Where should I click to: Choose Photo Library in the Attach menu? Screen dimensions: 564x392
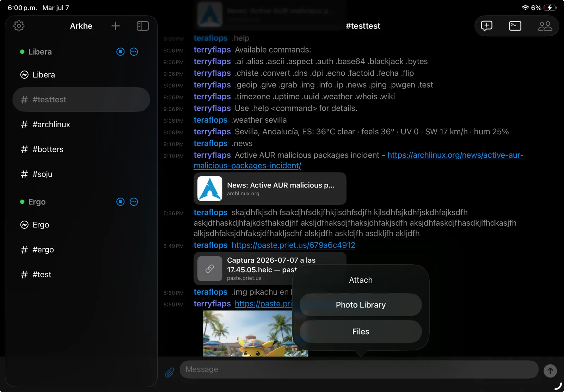361,305
